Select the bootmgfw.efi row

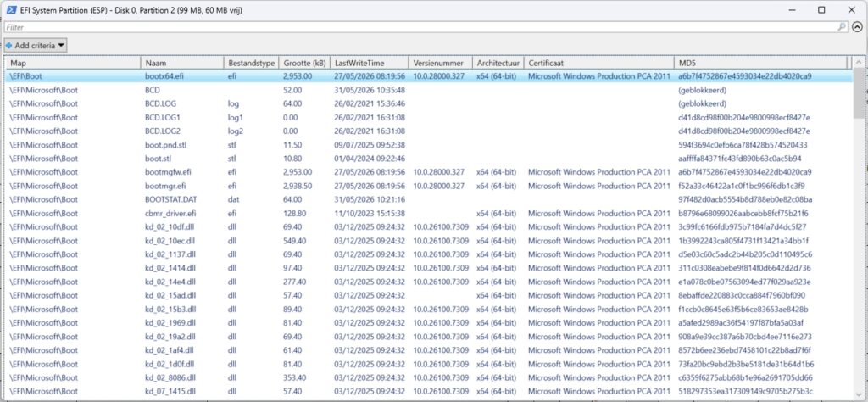pos(429,172)
